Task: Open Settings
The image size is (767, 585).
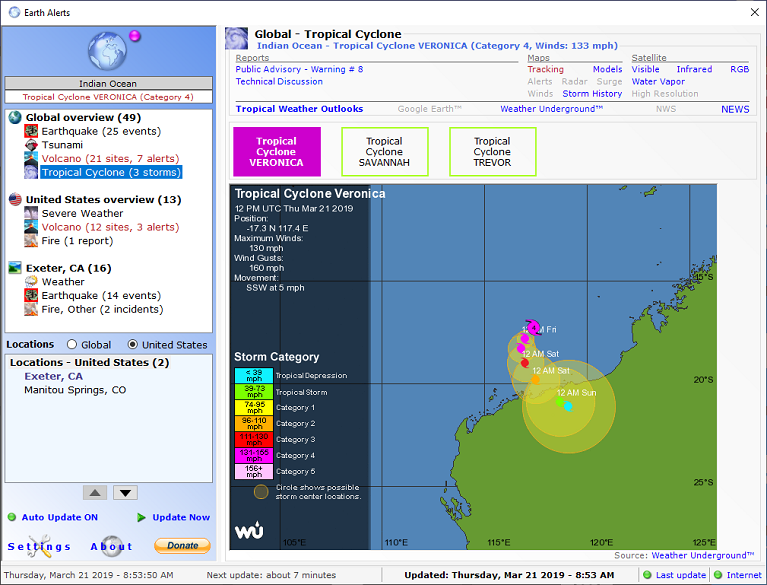Action: click(39, 546)
